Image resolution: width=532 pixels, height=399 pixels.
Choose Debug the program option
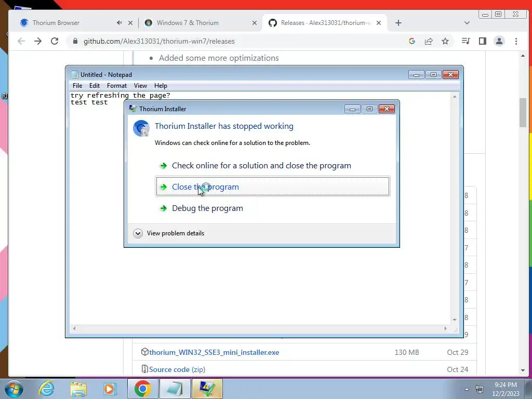click(x=207, y=208)
